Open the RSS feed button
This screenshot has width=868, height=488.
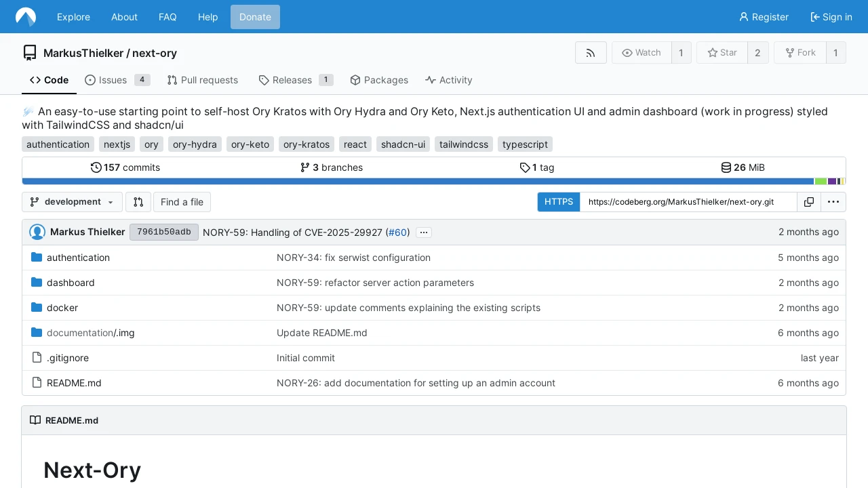(591, 53)
